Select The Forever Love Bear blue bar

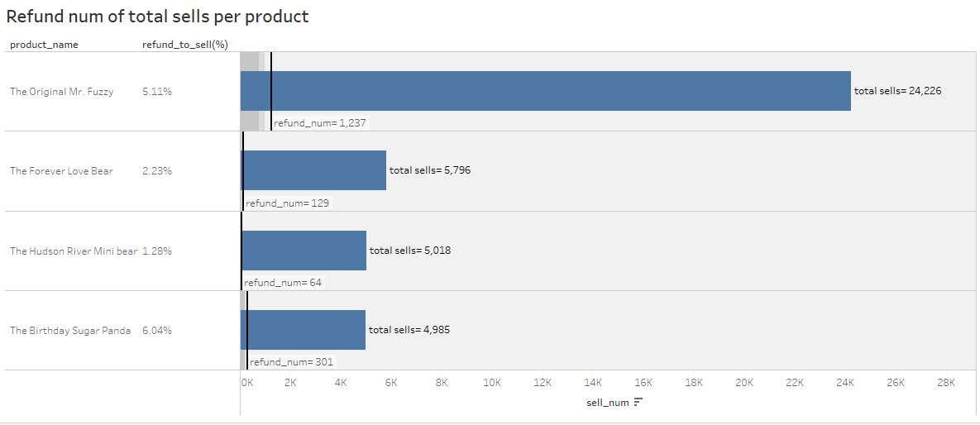tap(313, 170)
